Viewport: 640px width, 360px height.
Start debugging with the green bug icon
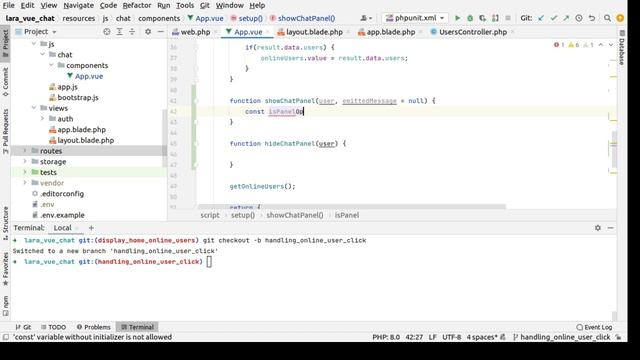pyautogui.click(x=470, y=18)
